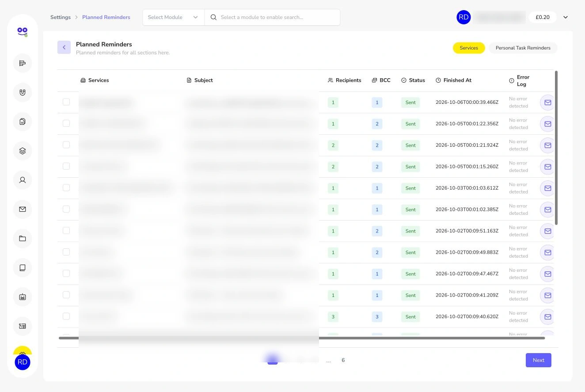585x392 pixels.
Task: Open mail icon for 2026-10-02T00:09:41.209Z row
Action: pyautogui.click(x=547, y=295)
